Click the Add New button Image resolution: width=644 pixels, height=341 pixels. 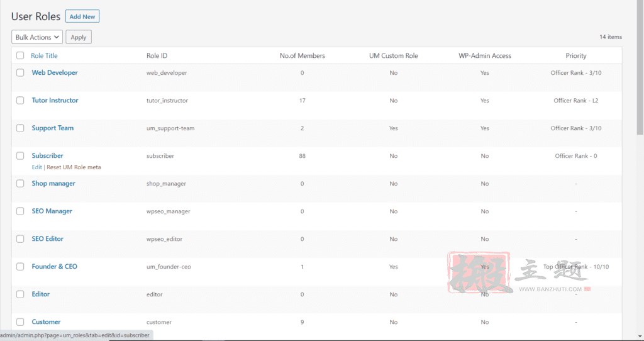[82, 16]
